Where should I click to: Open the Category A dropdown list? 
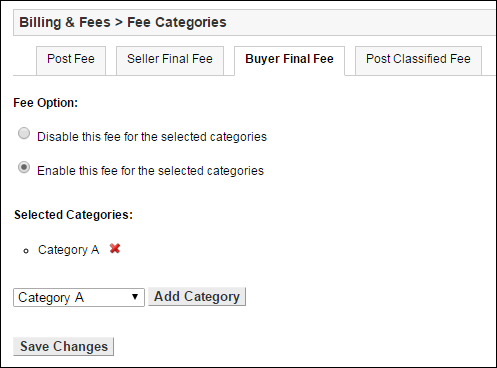click(x=79, y=297)
